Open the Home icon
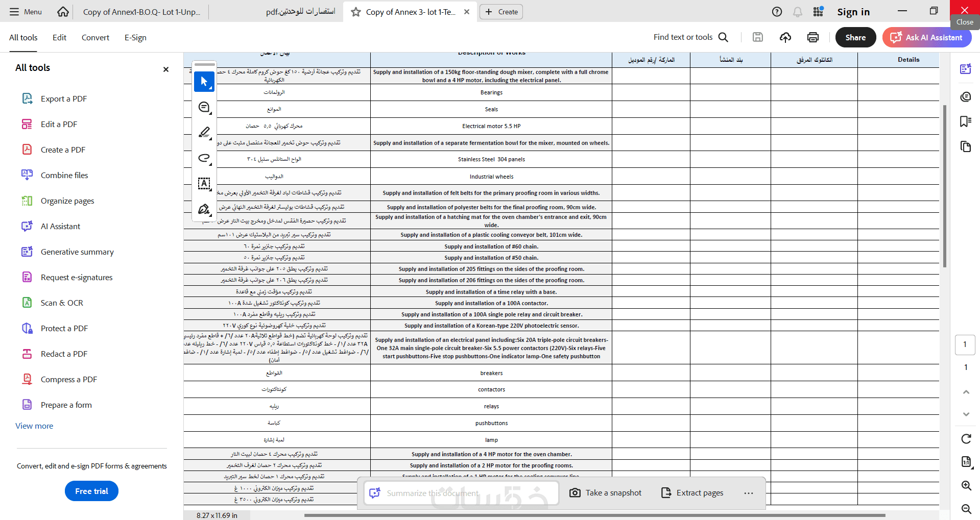The height and width of the screenshot is (520, 980). coord(63,12)
